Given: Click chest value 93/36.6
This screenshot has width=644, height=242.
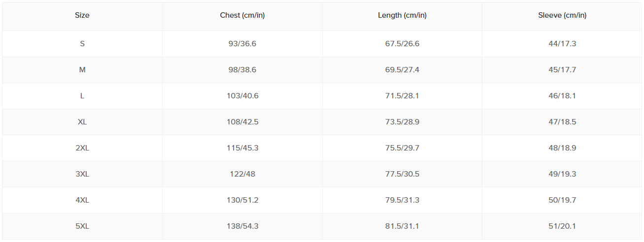Looking at the screenshot, I should coord(242,44).
